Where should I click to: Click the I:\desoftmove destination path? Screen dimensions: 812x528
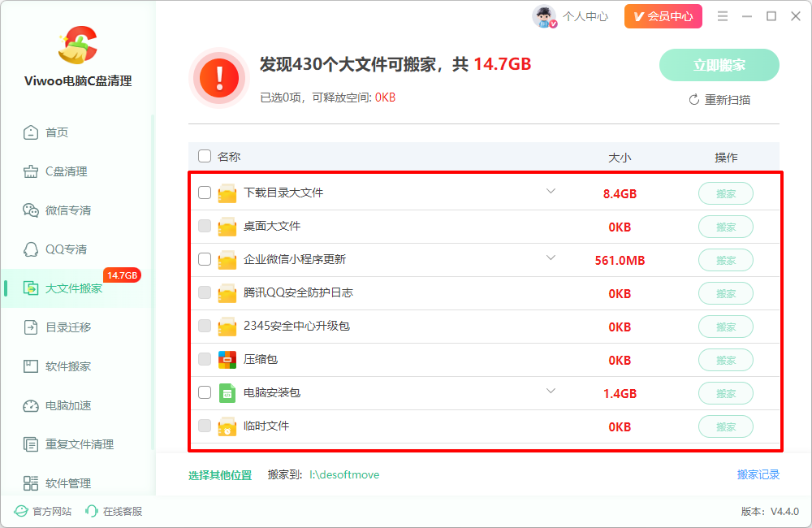coord(344,474)
